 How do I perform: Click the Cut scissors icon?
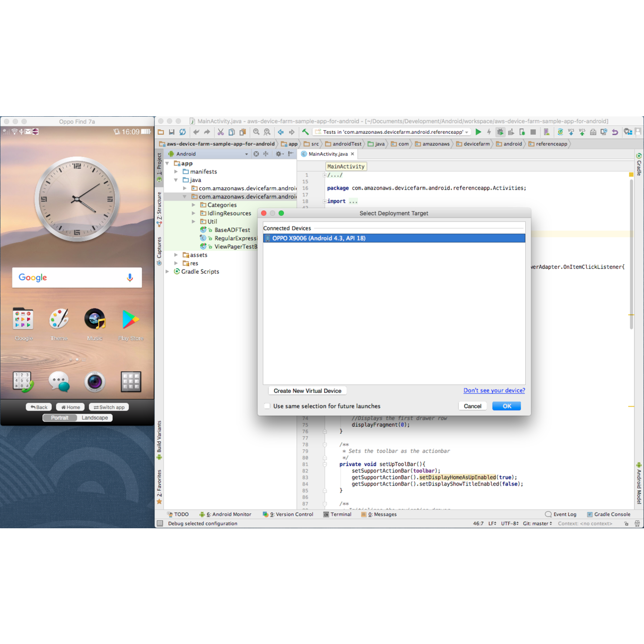tap(220, 132)
